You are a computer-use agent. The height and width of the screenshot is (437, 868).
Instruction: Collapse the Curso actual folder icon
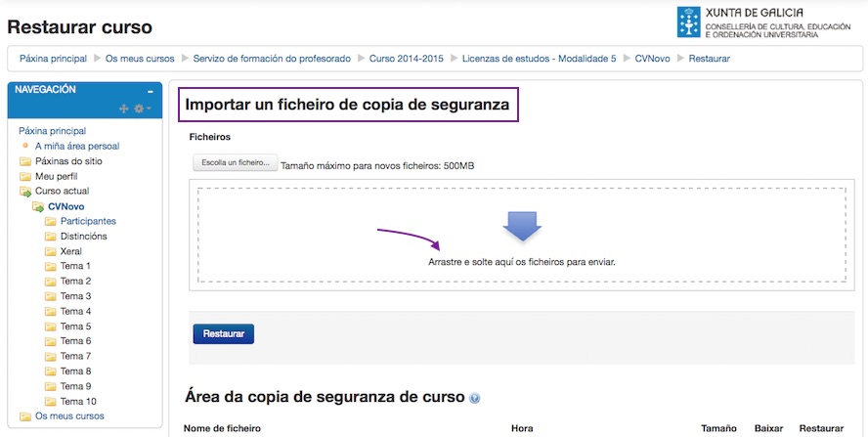[x=24, y=192]
